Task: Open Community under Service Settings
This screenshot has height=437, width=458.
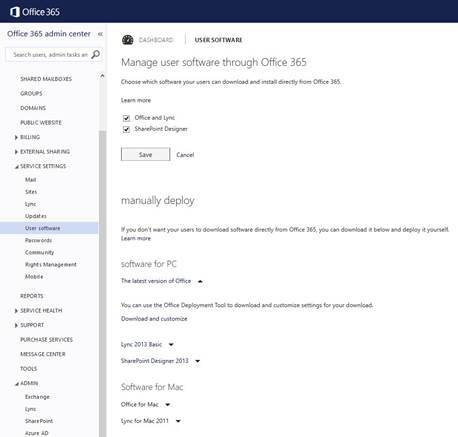Action: pos(39,252)
